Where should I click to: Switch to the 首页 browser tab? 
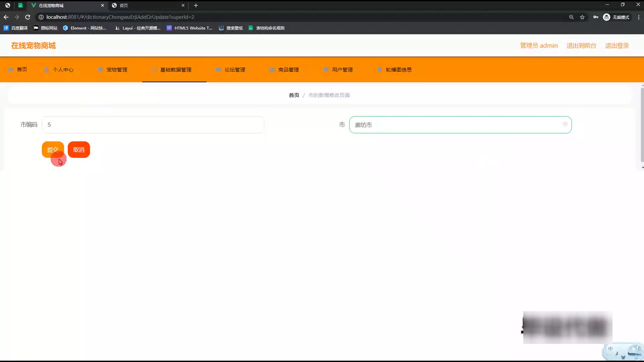148,5
